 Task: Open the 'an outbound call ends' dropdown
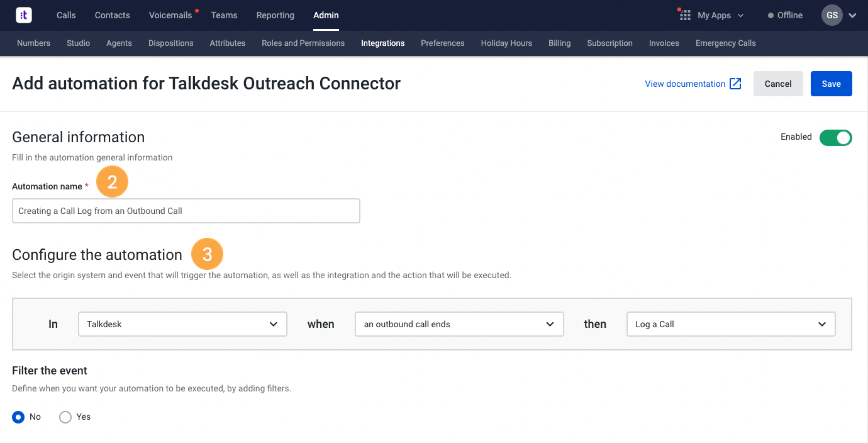(x=459, y=324)
